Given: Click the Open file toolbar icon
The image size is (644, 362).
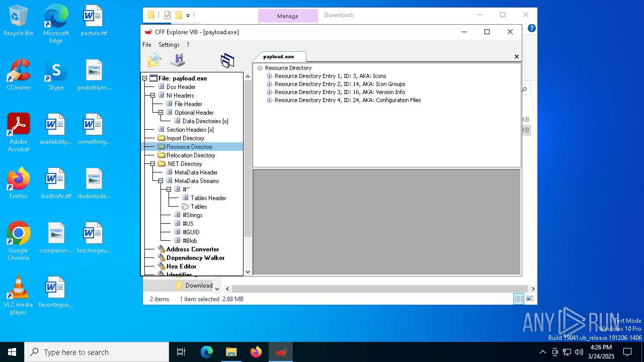Looking at the screenshot, I should (154, 60).
